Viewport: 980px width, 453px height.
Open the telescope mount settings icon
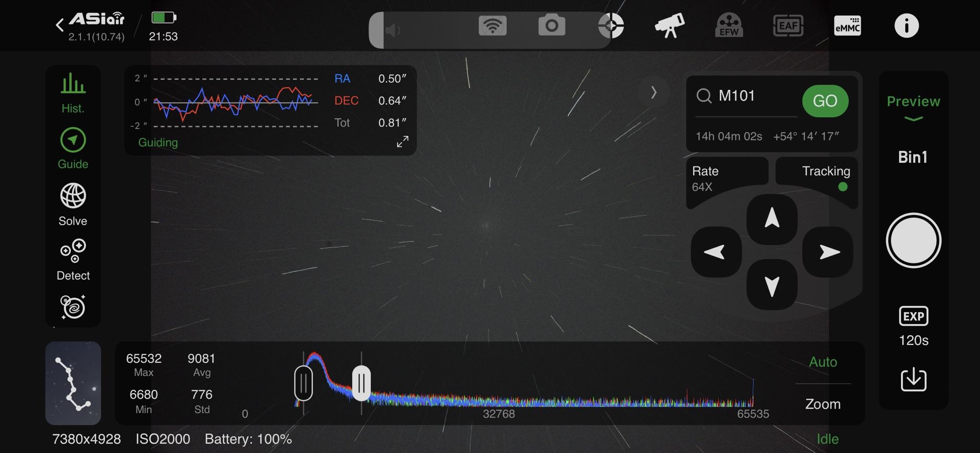click(x=670, y=25)
